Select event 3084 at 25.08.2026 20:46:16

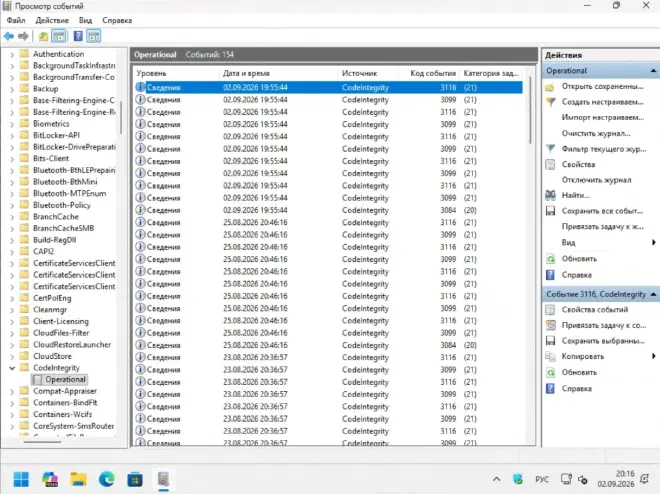pyautogui.click(x=328, y=345)
